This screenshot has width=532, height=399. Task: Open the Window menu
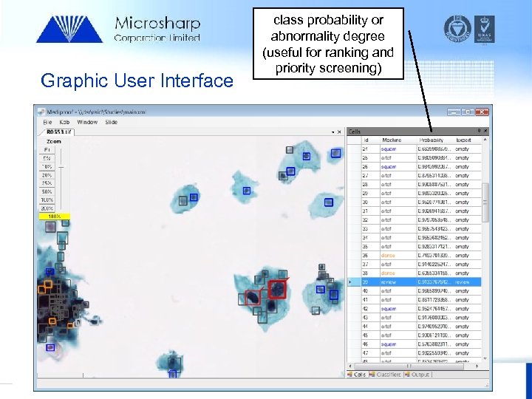tap(87, 122)
